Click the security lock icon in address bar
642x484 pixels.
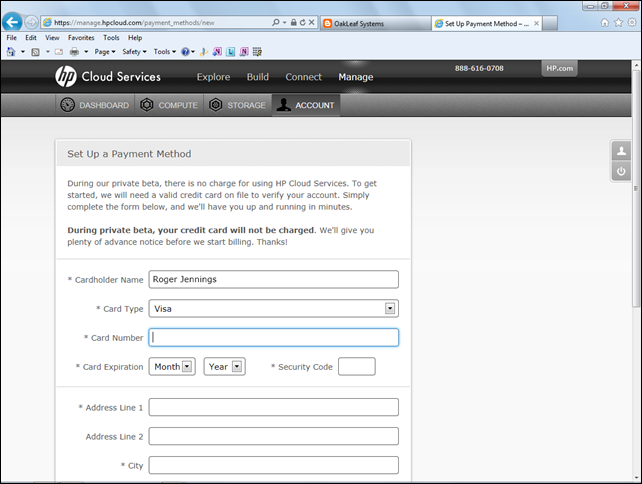tap(294, 23)
